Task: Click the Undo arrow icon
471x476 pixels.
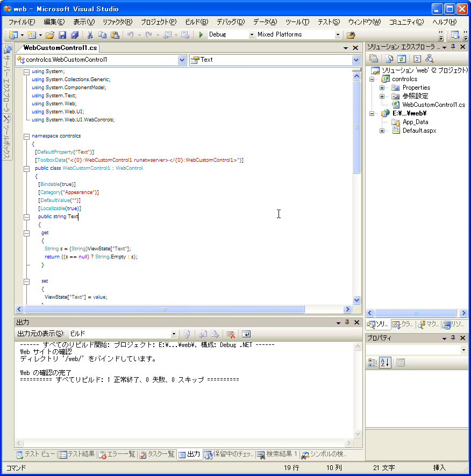Action: [130, 35]
